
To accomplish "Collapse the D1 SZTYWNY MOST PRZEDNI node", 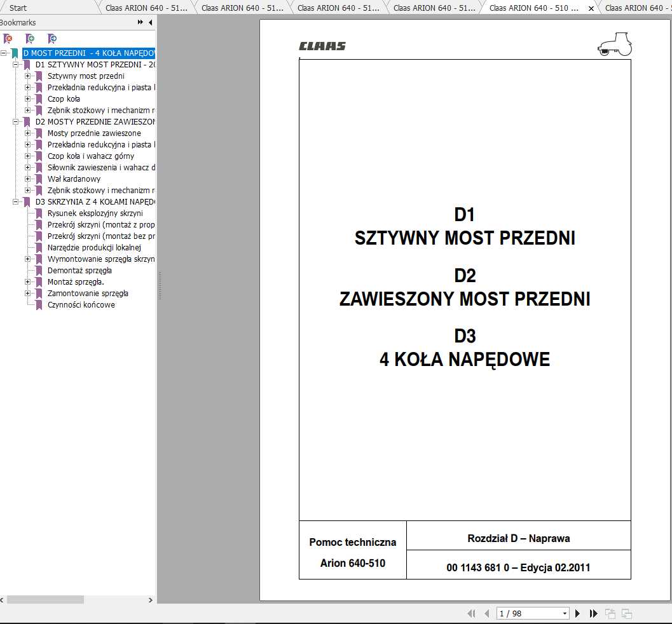I will [x=15, y=65].
